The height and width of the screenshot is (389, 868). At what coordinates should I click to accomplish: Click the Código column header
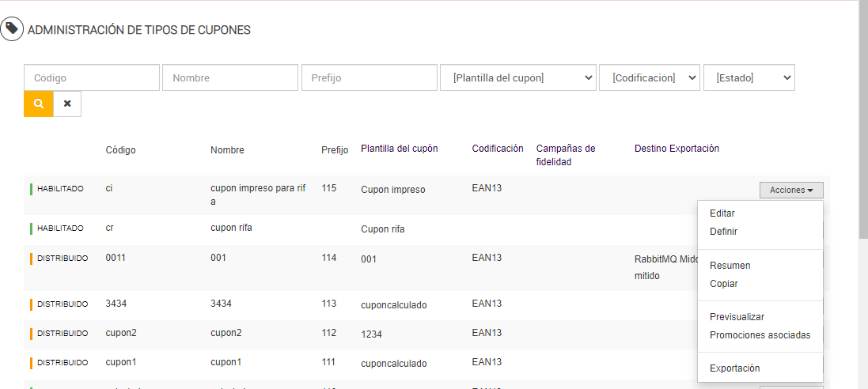120,150
